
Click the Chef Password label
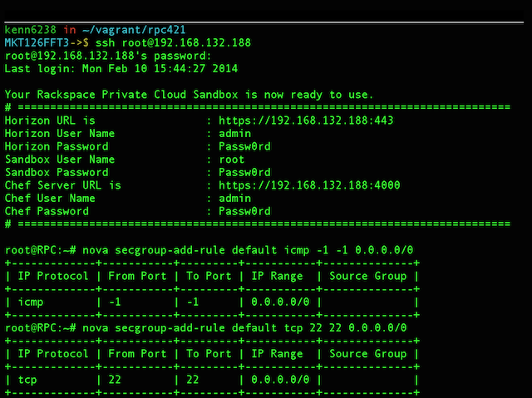47,211
